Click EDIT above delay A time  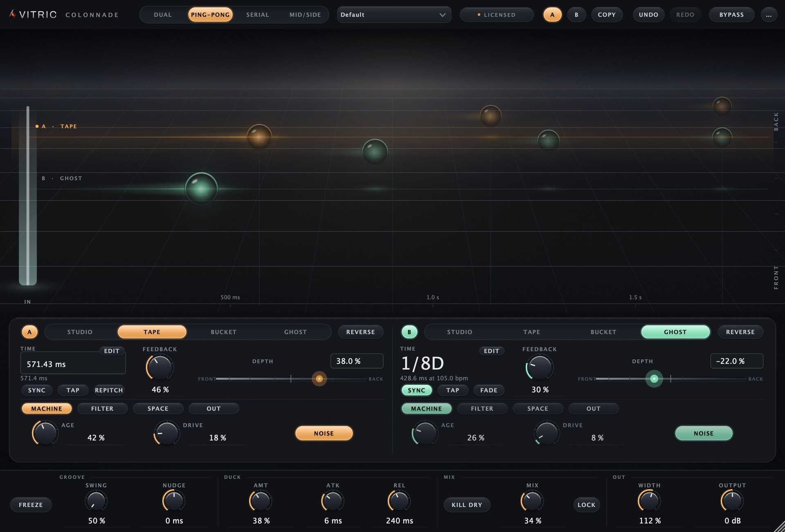pyautogui.click(x=112, y=351)
